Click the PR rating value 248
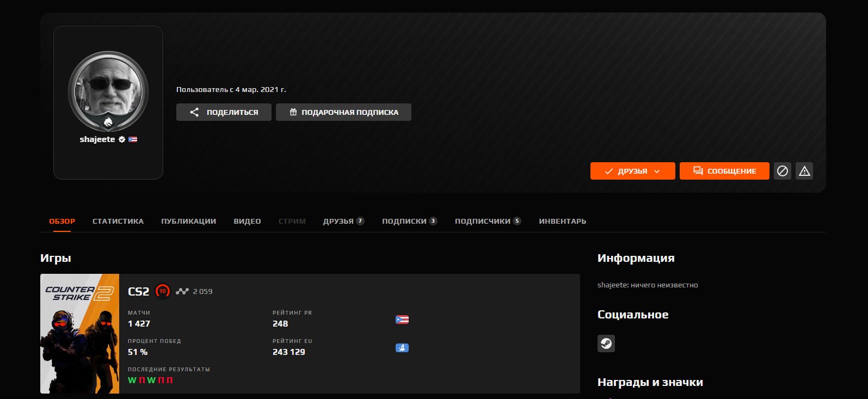This screenshot has width=868, height=399. [x=280, y=323]
